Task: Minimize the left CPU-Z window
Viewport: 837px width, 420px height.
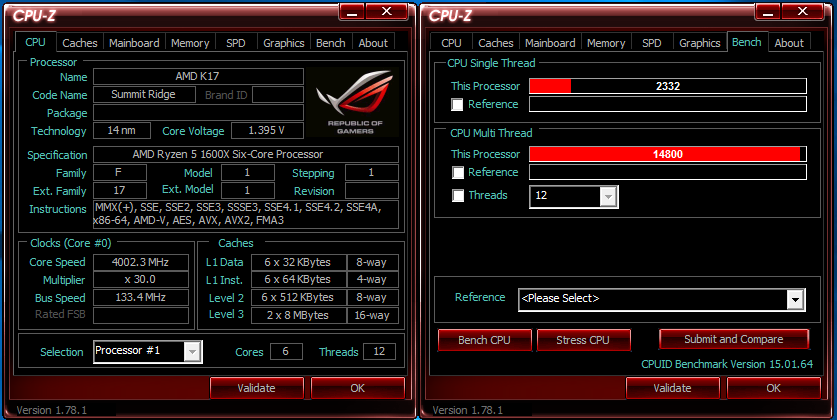Action: (352, 12)
